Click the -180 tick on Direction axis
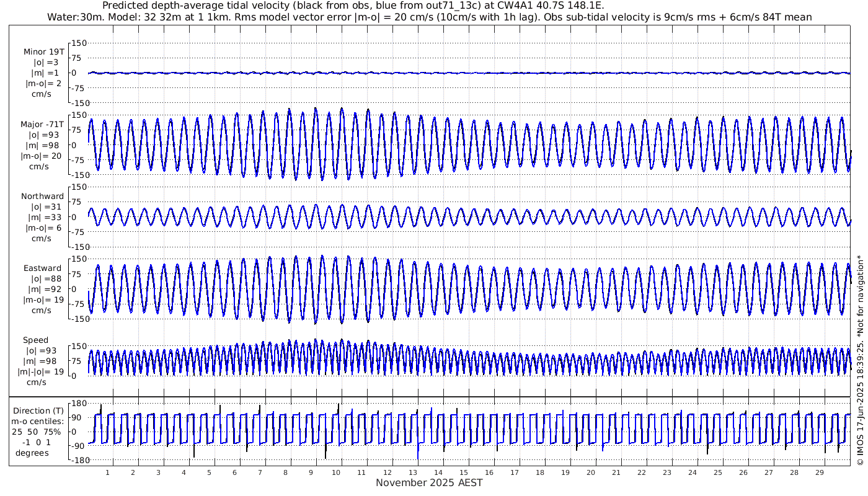Screen dimensions: 868x496 pyautogui.click(x=76, y=461)
